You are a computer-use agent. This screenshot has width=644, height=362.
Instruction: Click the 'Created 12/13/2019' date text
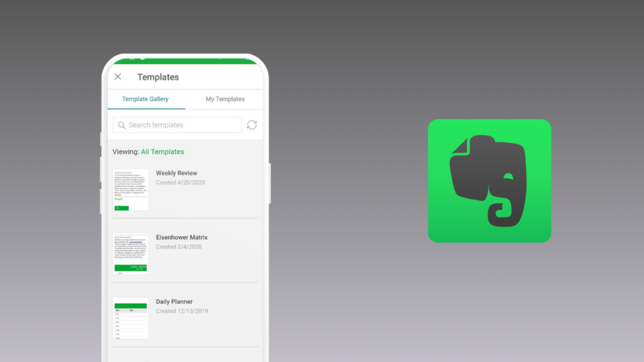182,311
